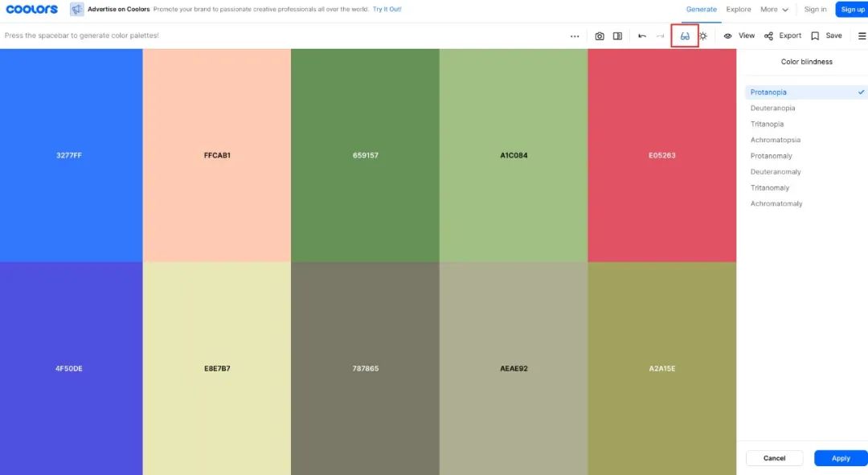Select the simulated AEAE92 swatch
This screenshot has width=868, height=475.
click(x=514, y=368)
